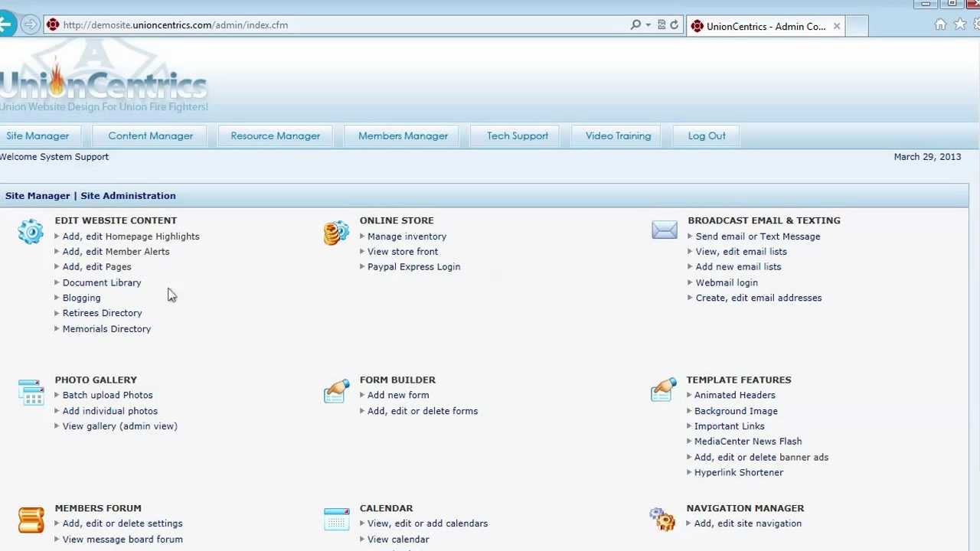Click the site favicon in address bar
Image resolution: width=980 pixels, height=551 pixels.
click(53, 24)
